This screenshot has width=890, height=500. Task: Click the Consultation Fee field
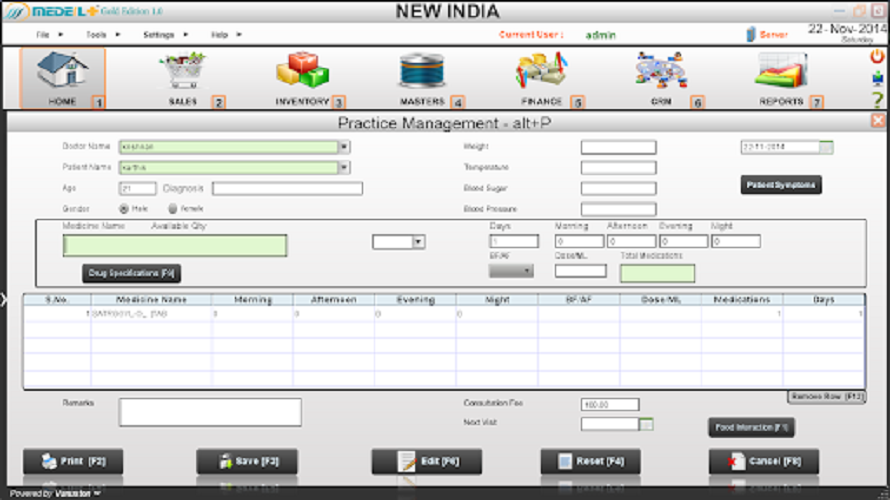(610, 405)
